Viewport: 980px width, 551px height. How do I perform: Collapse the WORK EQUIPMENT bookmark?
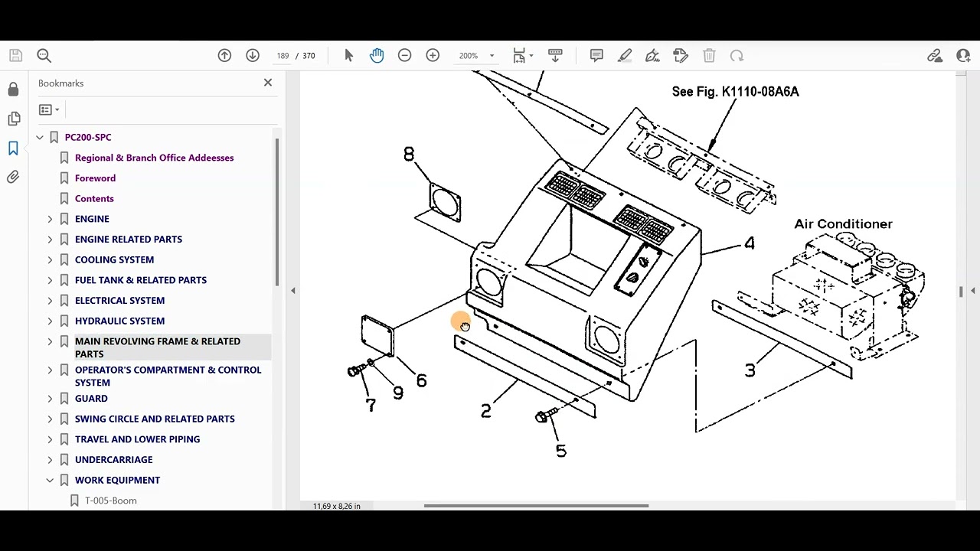pyautogui.click(x=50, y=480)
